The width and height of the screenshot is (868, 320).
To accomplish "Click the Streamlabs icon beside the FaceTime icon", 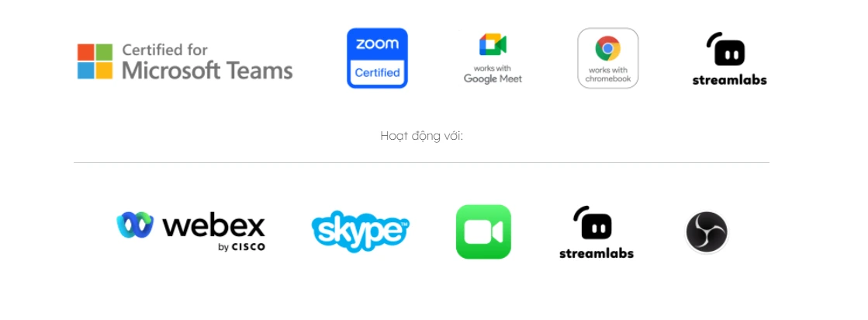I will point(593,223).
